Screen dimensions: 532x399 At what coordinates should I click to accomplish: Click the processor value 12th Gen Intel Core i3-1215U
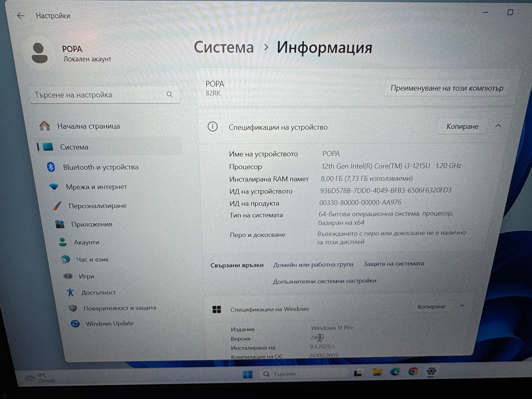(391, 166)
